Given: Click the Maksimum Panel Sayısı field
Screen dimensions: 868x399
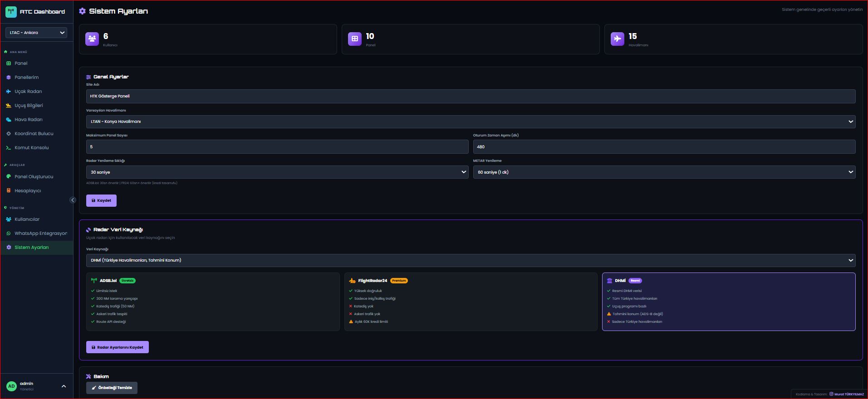Looking at the screenshot, I should point(277,147).
